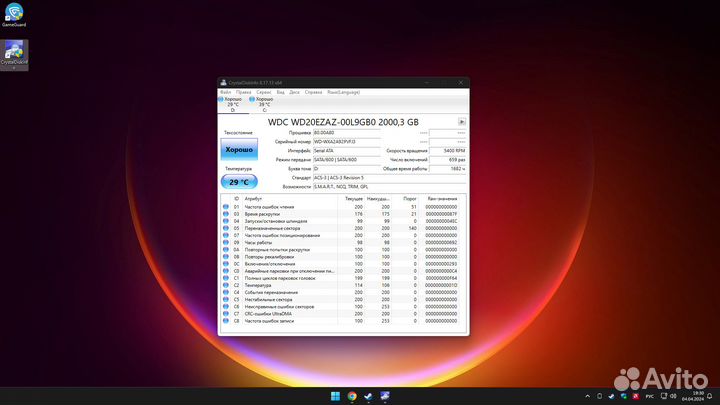Open the network and volume quick settings
Screen dimensions: 720x405
[669, 396]
